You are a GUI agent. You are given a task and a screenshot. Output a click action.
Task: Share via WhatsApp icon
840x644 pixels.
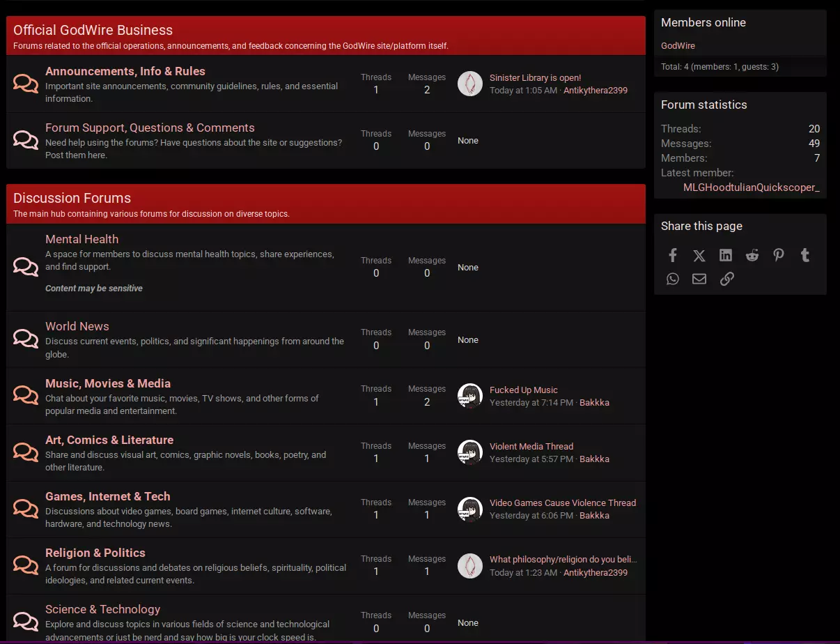coord(673,279)
